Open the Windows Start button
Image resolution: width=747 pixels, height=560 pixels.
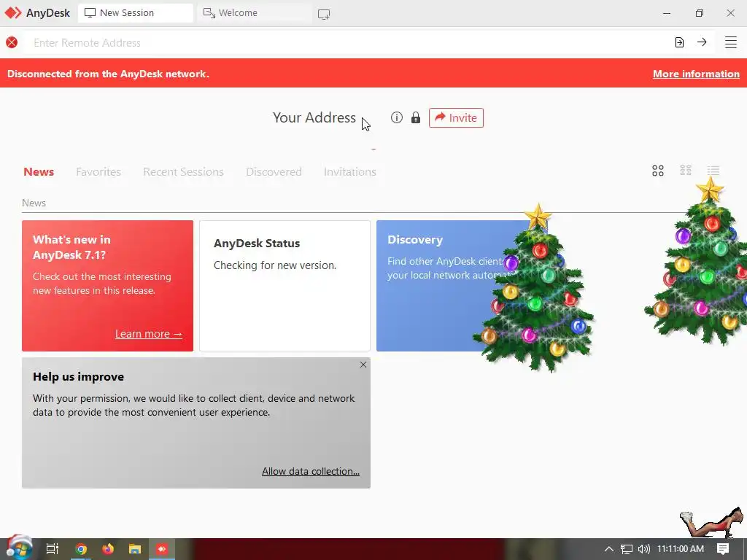click(19, 548)
